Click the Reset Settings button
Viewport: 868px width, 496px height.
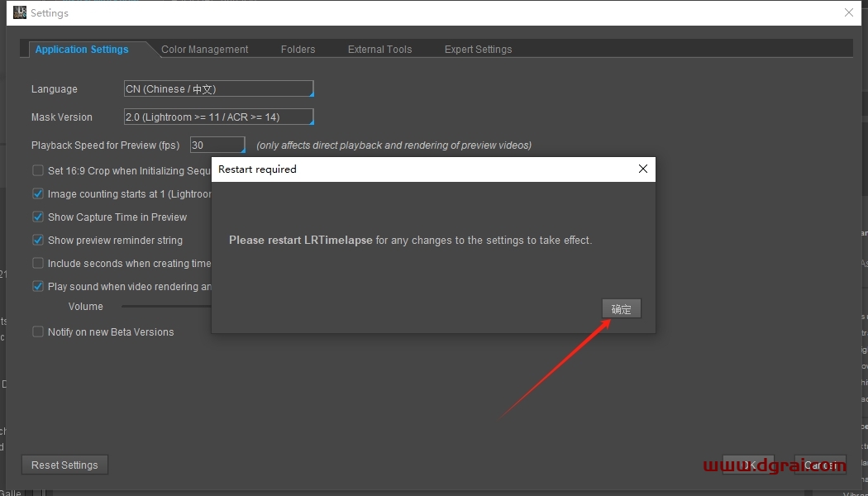64,465
